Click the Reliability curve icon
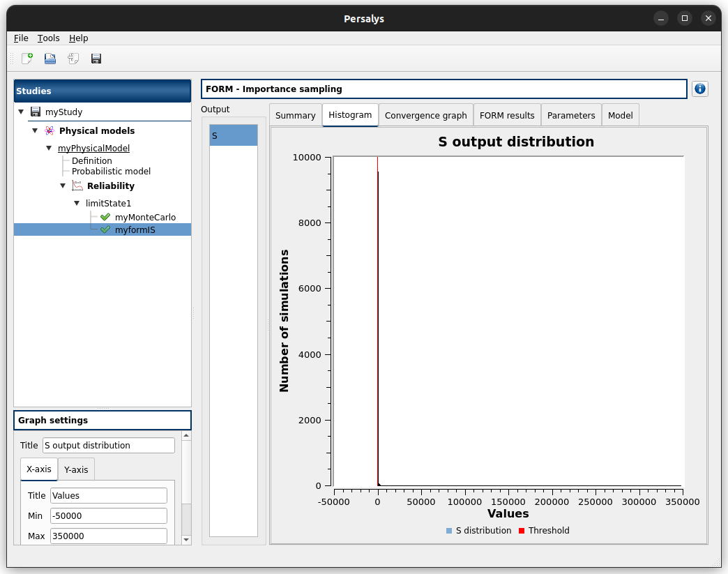728x574 pixels. (x=77, y=186)
